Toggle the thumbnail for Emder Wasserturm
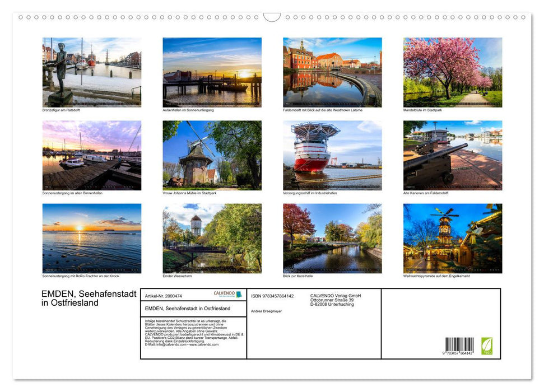 pos(212,238)
